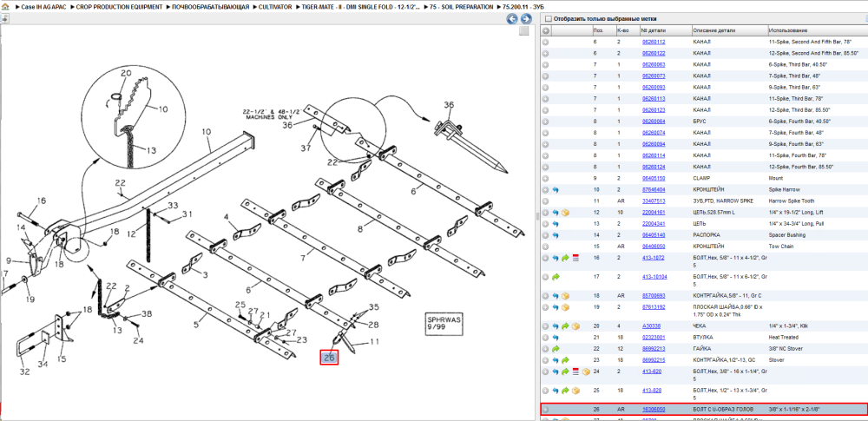Add part 06405150 CLAMP with plus icon
This screenshot has width=868, height=421.
pos(545,178)
